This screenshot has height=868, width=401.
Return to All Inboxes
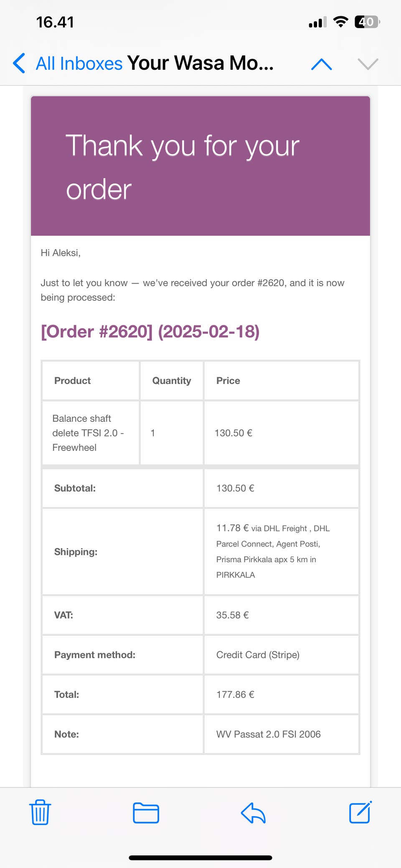[x=79, y=63]
